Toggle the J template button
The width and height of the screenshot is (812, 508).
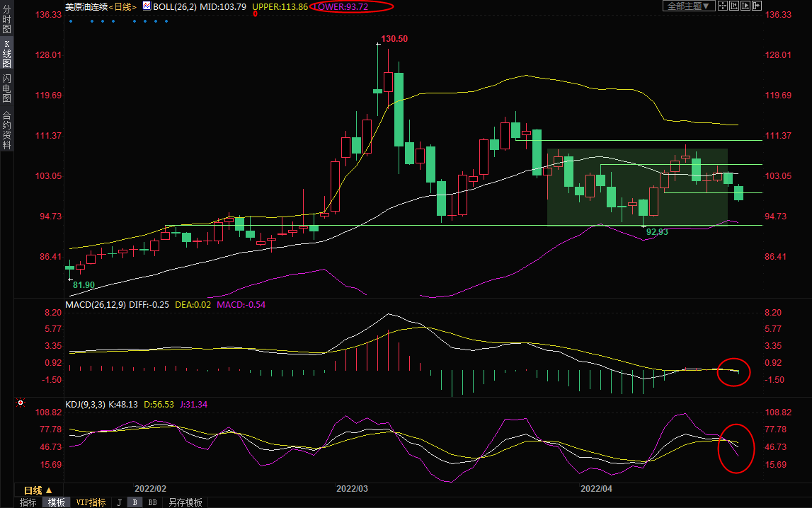pos(119,502)
